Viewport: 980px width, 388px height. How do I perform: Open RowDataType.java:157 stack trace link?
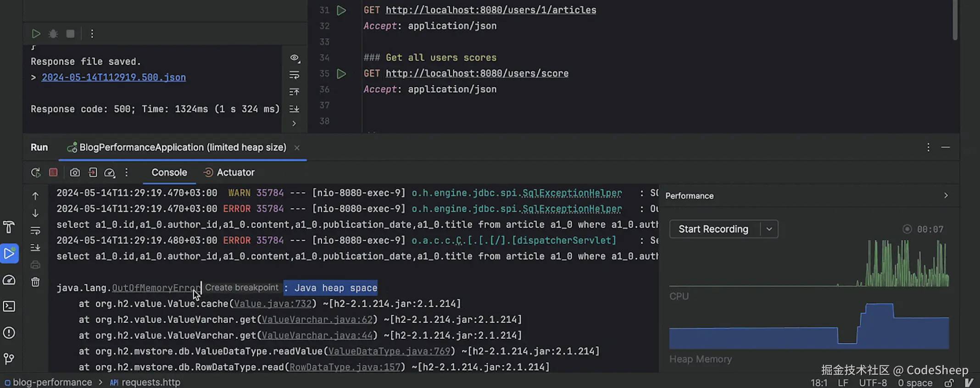(345, 367)
